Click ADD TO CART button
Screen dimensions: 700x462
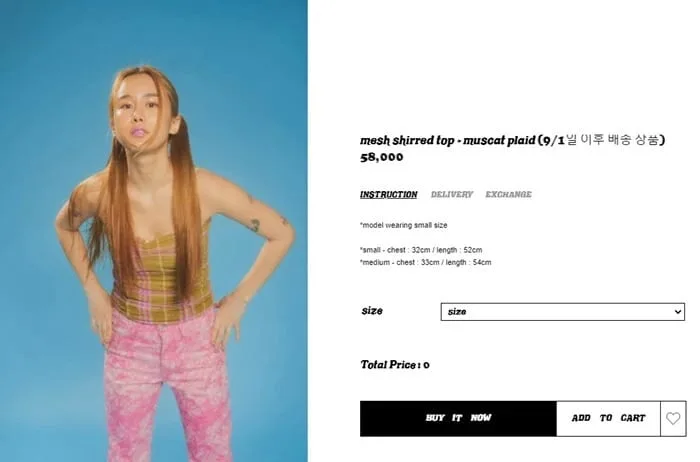[x=608, y=418]
